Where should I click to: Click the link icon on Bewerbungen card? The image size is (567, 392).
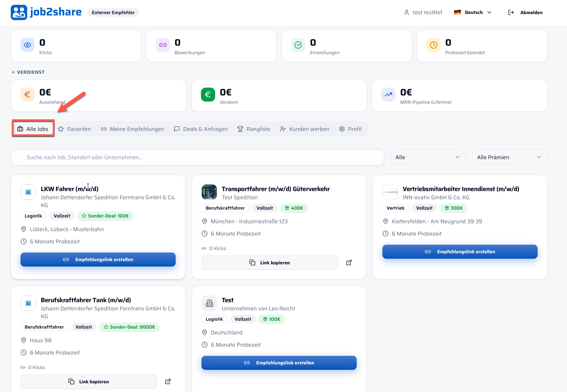click(x=163, y=45)
